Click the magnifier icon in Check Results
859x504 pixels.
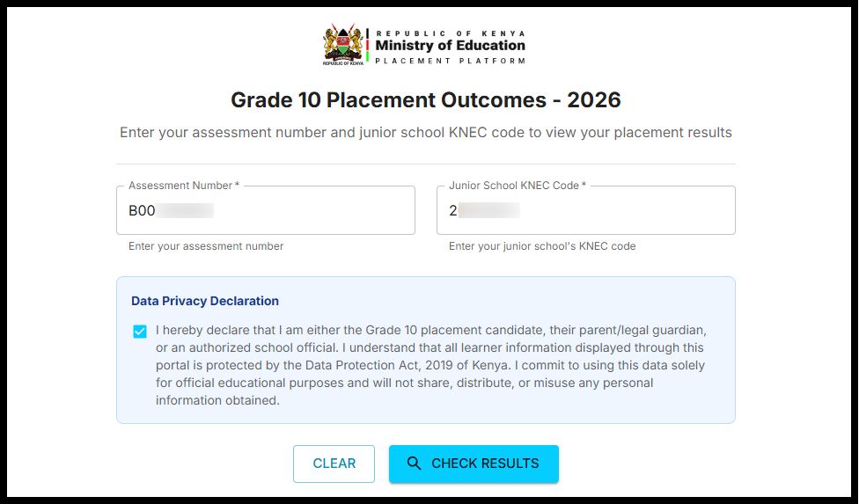click(414, 464)
